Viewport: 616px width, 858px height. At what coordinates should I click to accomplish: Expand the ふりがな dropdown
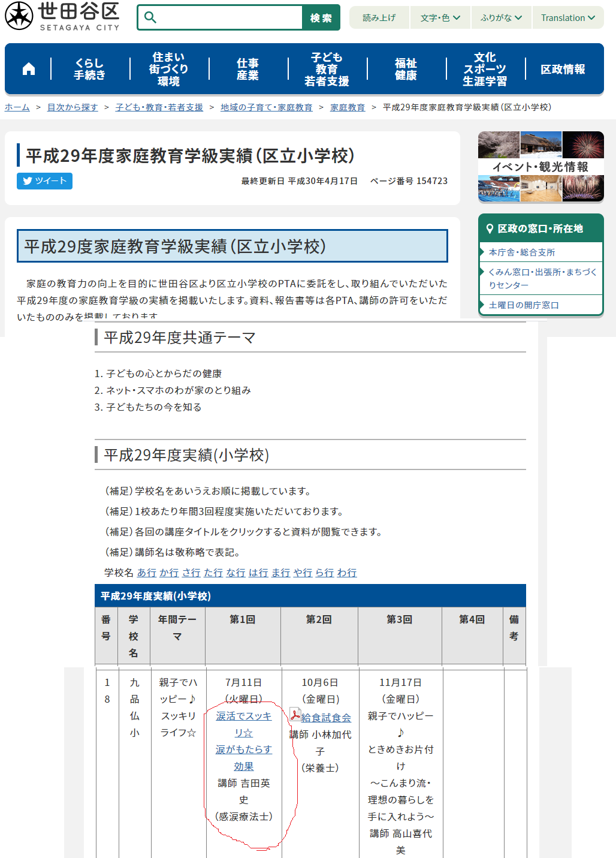(x=502, y=18)
